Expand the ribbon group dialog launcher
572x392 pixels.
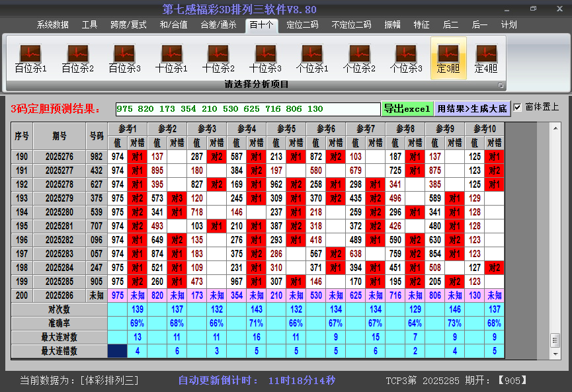click(x=501, y=85)
